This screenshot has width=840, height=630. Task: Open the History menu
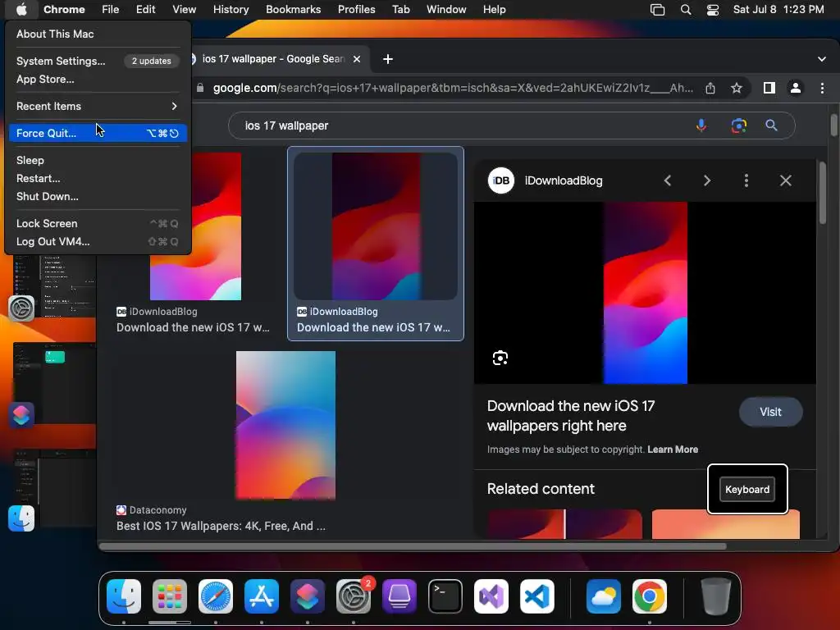coord(231,9)
